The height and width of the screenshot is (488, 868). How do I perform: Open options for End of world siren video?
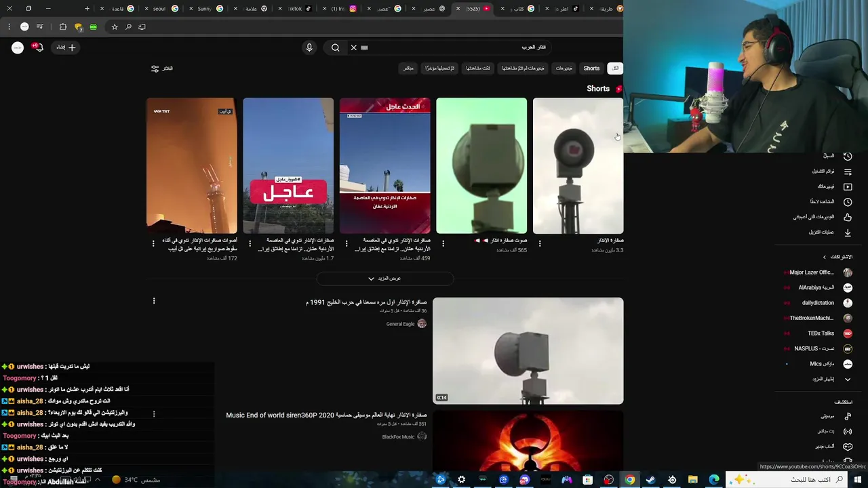(x=154, y=413)
